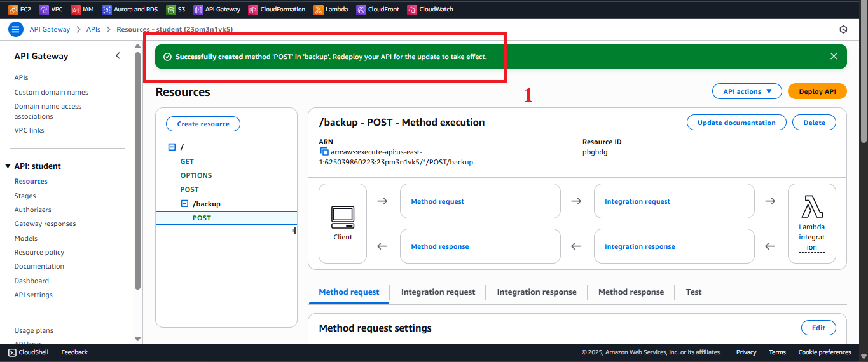Viewport: 868px width, 362px height.
Task: Switch to the Integration response tab
Action: tap(537, 292)
